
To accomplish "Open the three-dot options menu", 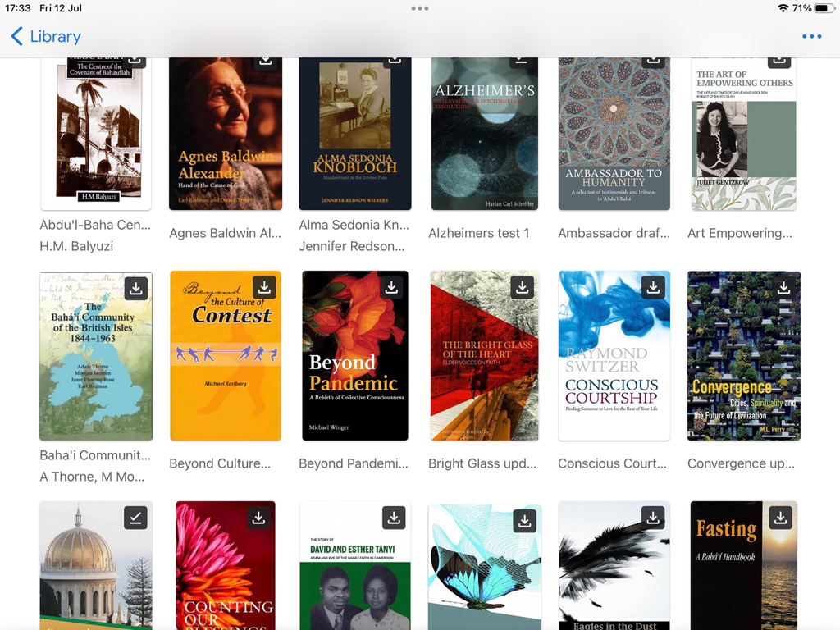I will pos(811,36).
